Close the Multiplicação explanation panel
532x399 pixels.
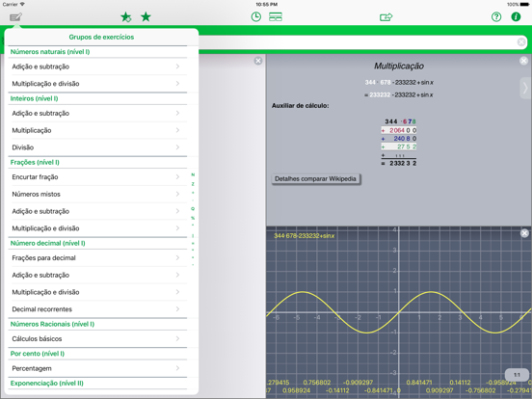point(524,61)
